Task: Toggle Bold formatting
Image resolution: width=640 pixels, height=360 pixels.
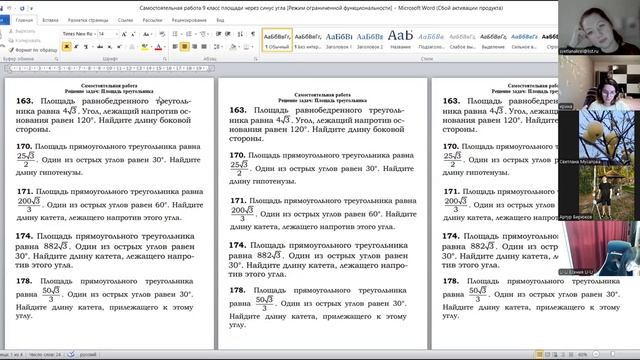Action: pyautogui.click(x=67, y=47)
